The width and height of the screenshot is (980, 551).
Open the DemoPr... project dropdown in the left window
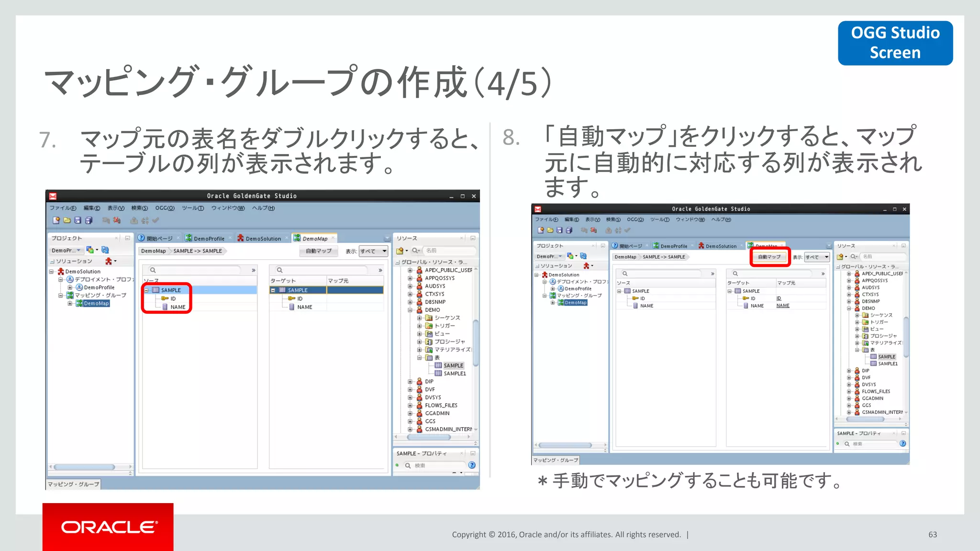(67, 250)
